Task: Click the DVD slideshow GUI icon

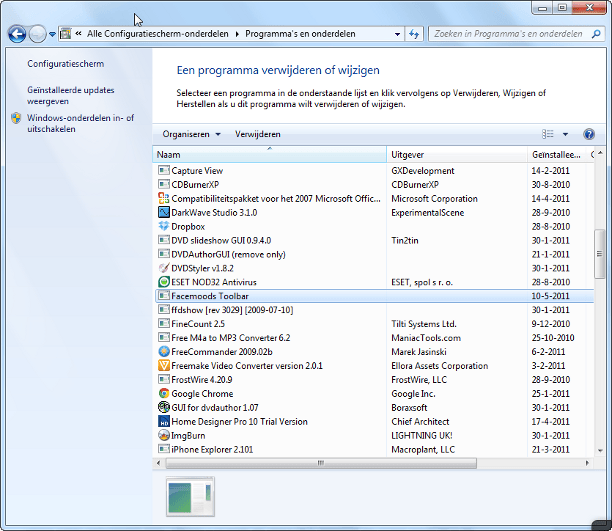Action: click(164, 240)
